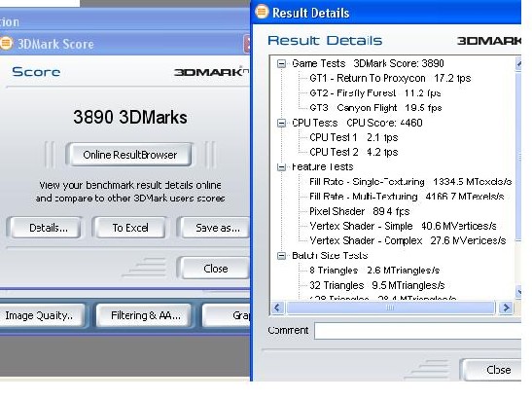Screen dimensions: 532x399
Task: Collapse the CPU Tests tree node
Action: 281,123
